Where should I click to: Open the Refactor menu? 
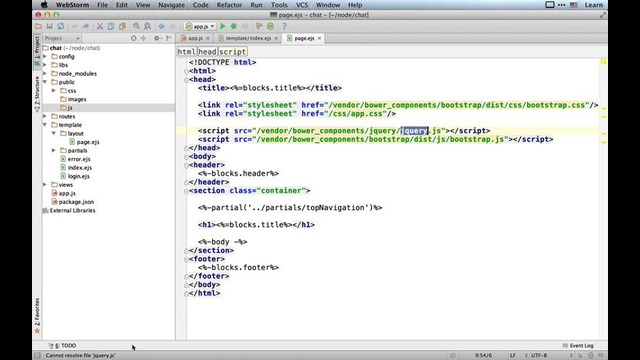point(229,5)
